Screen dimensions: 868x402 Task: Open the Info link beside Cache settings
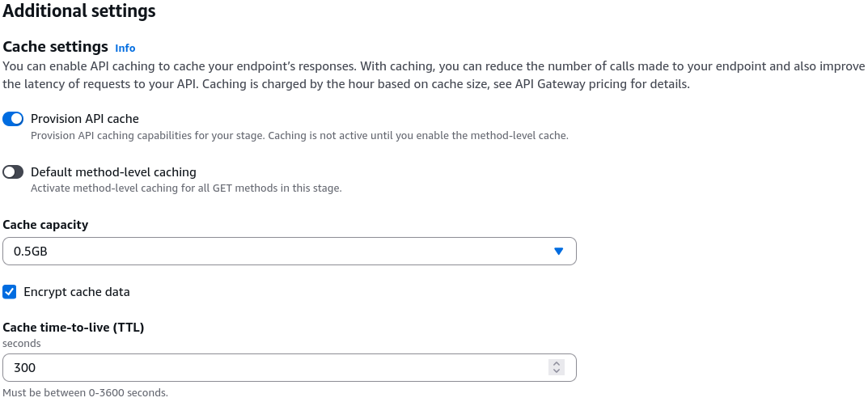[125, 49]
